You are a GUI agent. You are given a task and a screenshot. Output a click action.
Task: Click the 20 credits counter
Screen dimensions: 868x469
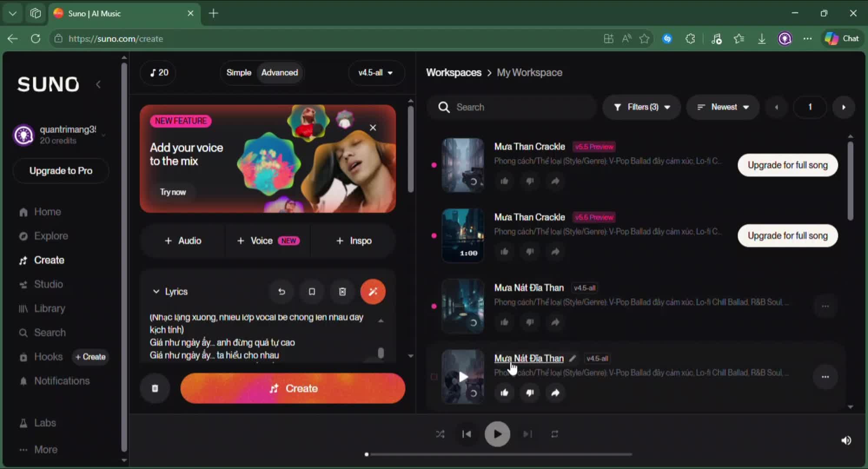tap(159, 73)
